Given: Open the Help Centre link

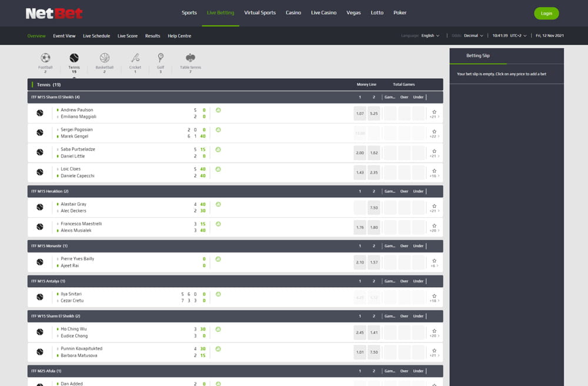Looking at the screenshot, I should coord(179,36).
